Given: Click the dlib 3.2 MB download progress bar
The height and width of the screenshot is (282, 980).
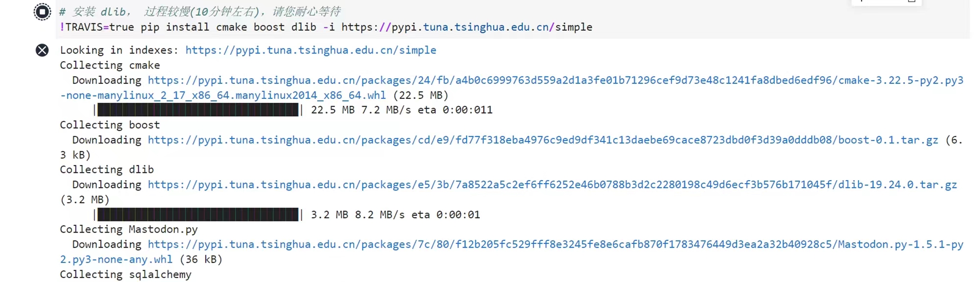Looking at the screenshot, I should [198, 214].
